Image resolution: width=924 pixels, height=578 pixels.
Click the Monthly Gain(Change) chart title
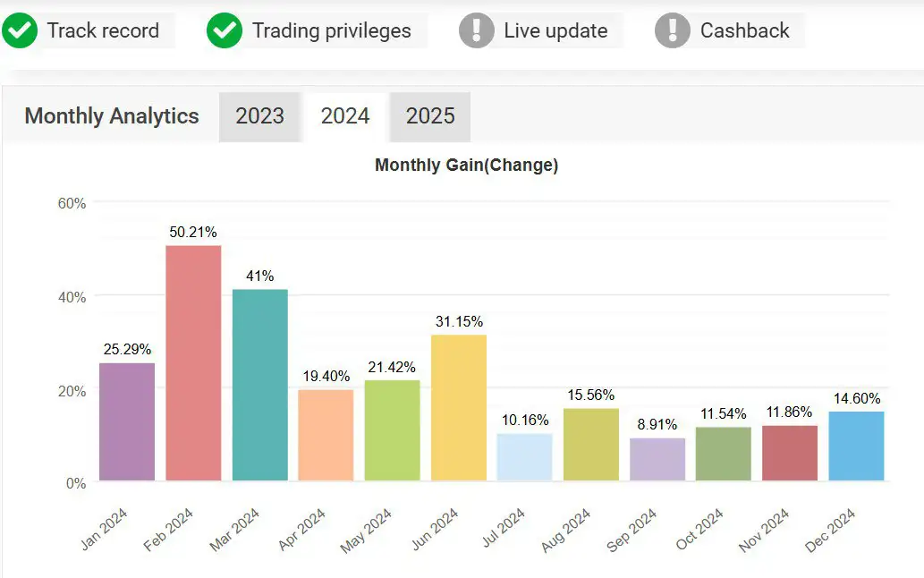coord(466,166)
